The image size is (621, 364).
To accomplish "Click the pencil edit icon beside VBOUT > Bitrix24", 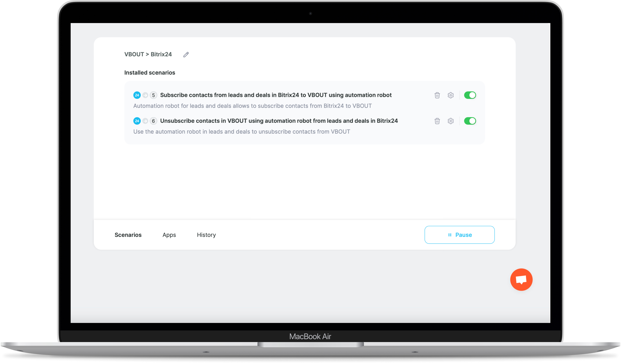I will click(x=186, y=55).
